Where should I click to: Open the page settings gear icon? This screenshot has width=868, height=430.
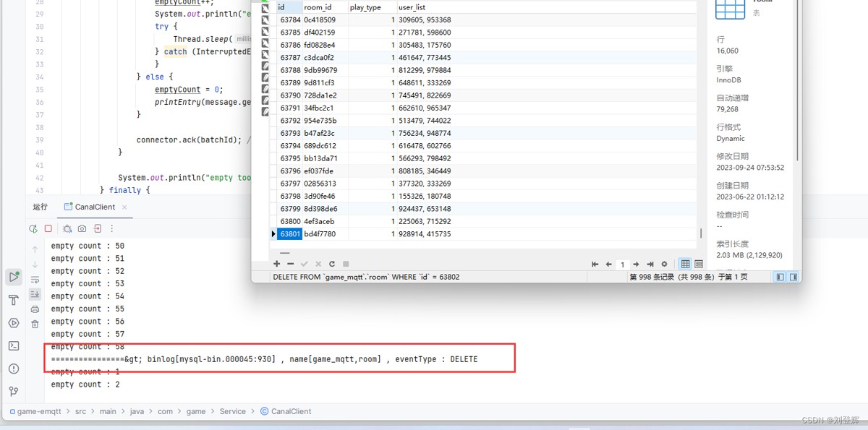pyautogui.click(x=665, y=265)
